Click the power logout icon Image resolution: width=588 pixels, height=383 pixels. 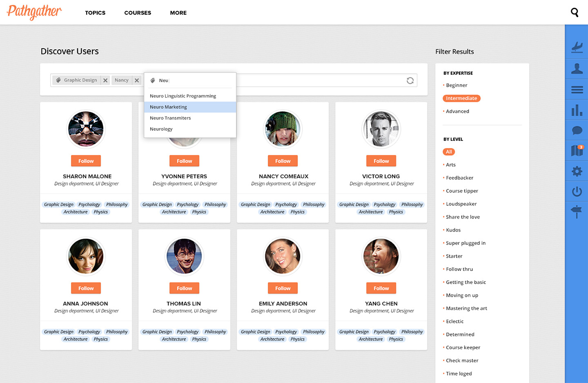coord(577,191)
